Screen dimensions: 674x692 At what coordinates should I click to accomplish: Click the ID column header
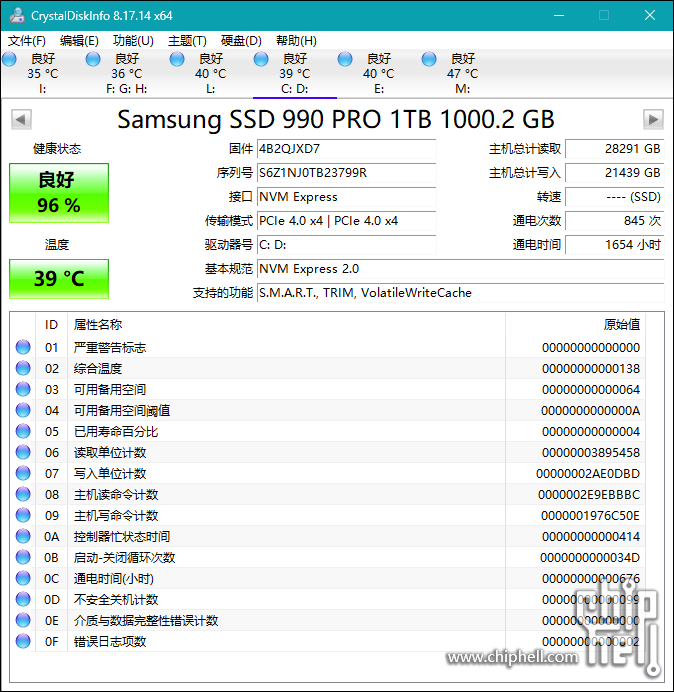coord(52,325)
